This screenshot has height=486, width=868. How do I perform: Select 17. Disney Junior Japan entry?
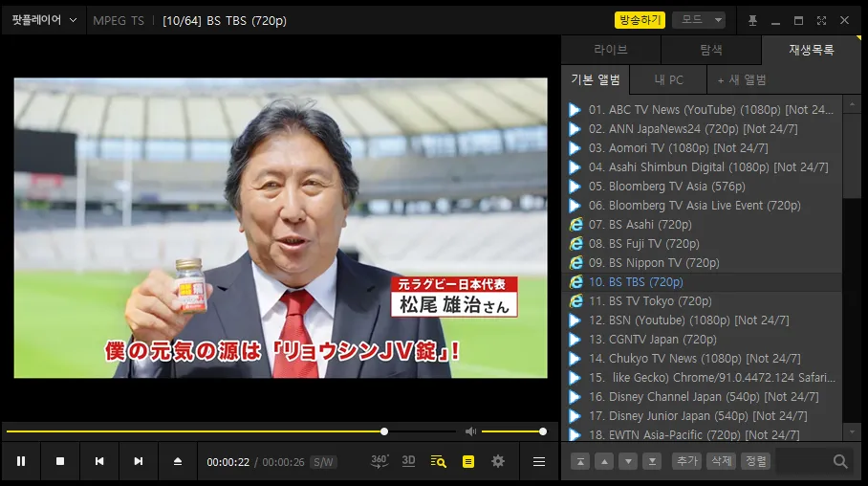point(702,416)
